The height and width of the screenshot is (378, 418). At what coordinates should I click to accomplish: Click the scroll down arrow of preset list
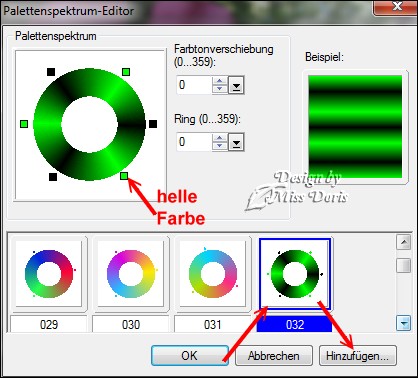pyautogui.click(x=403, y=323)
